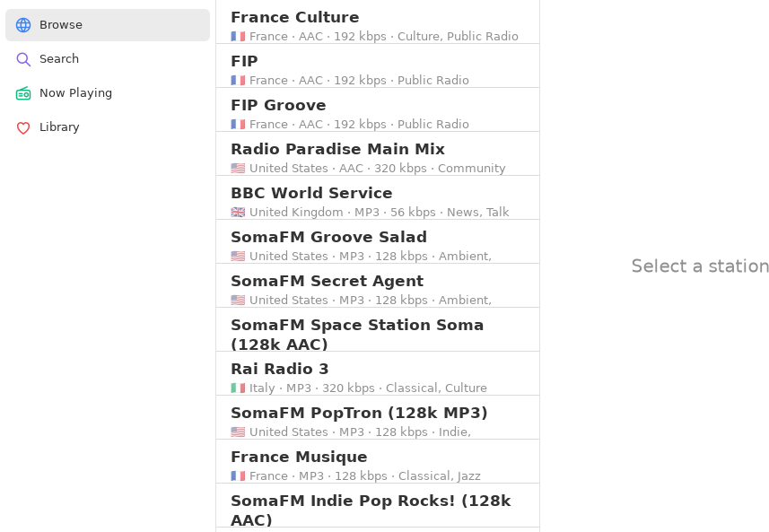Click the French flag under France Musique
This screenshot has width=769, height=532.
point(238,476)
